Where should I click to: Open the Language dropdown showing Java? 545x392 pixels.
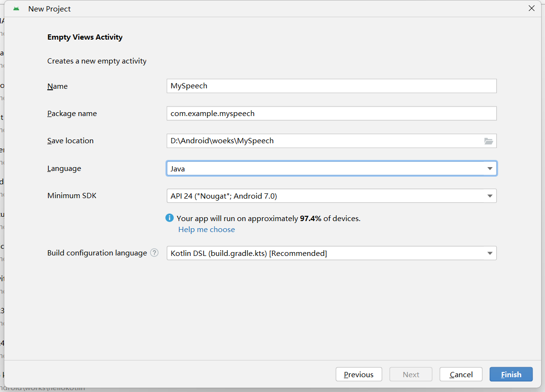(x=331, y=169)
